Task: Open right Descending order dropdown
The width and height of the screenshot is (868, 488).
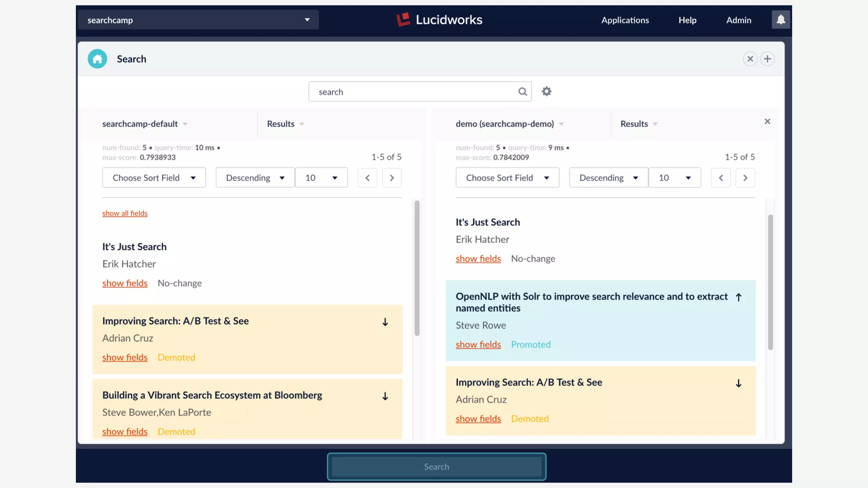Action: tap(608, 178)
